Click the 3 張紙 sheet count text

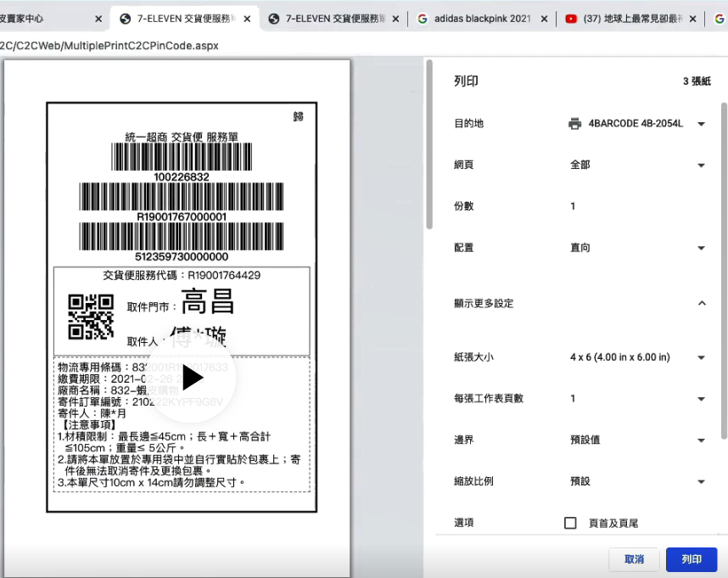(697, 81)
